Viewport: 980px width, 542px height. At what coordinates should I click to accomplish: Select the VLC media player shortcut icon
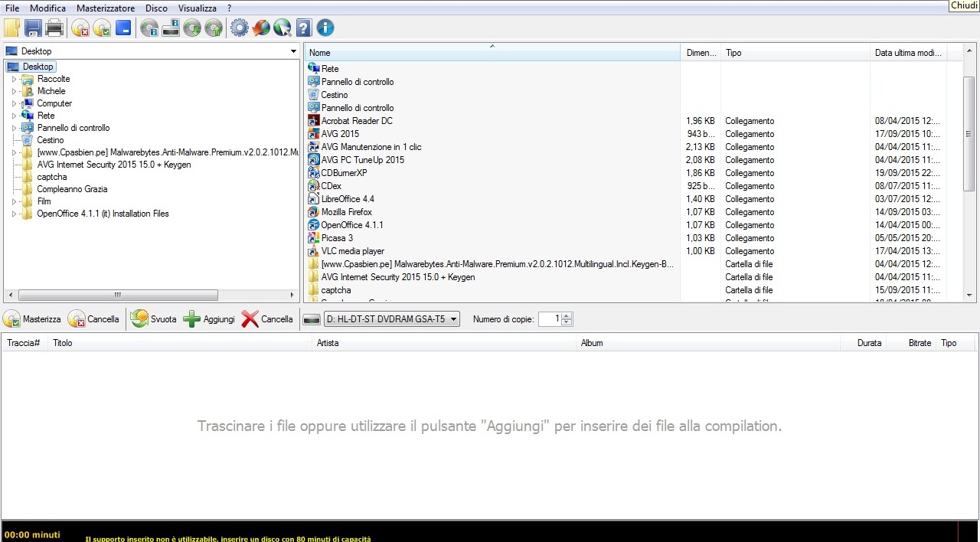(314, 251)
